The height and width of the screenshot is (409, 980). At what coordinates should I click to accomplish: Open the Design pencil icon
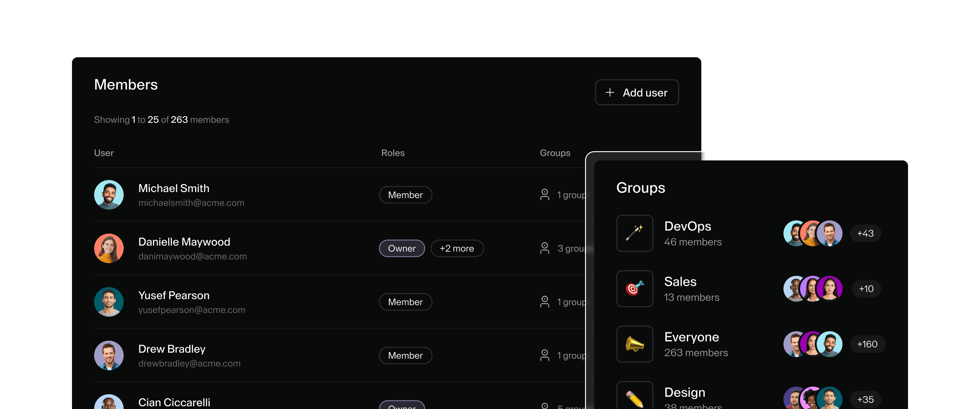coord(635,396)
